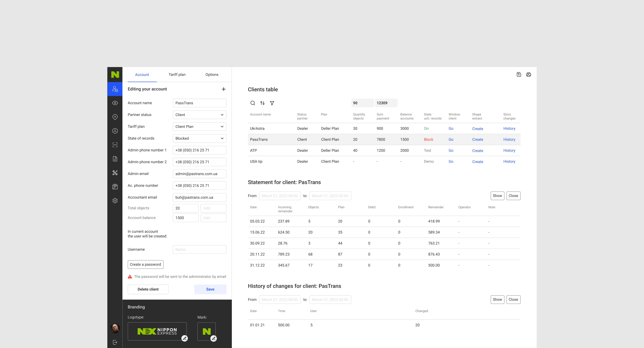Click the plus icon beside Editing your account
This screenshot has height=348, width=644.
click(x=224, y=89)
